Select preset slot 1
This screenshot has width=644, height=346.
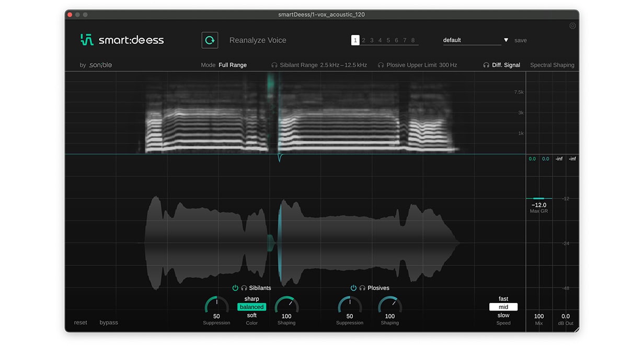(355, 40)
